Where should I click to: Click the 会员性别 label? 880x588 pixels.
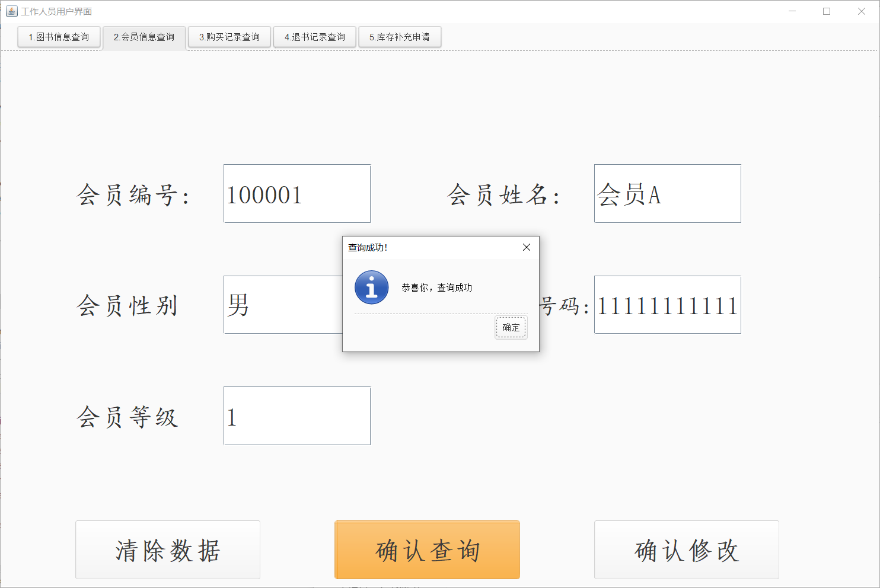pos(127,306)
